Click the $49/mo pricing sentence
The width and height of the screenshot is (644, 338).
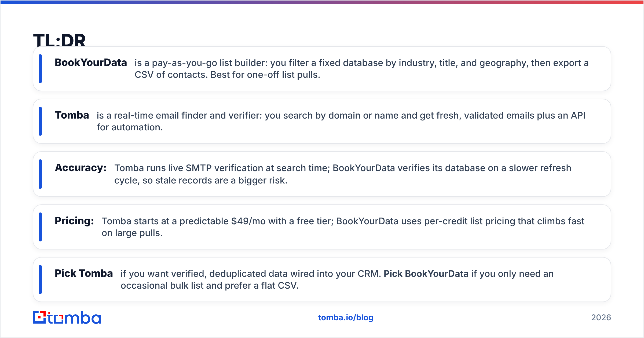[343, 227]
